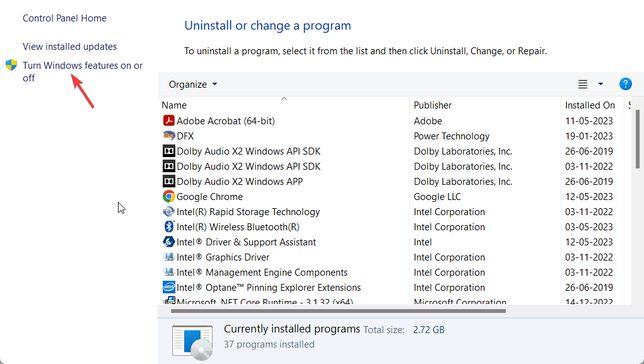
Task: Select the Dolby Audio X2 Windows APP icon
Action: [x=168, y=181]
